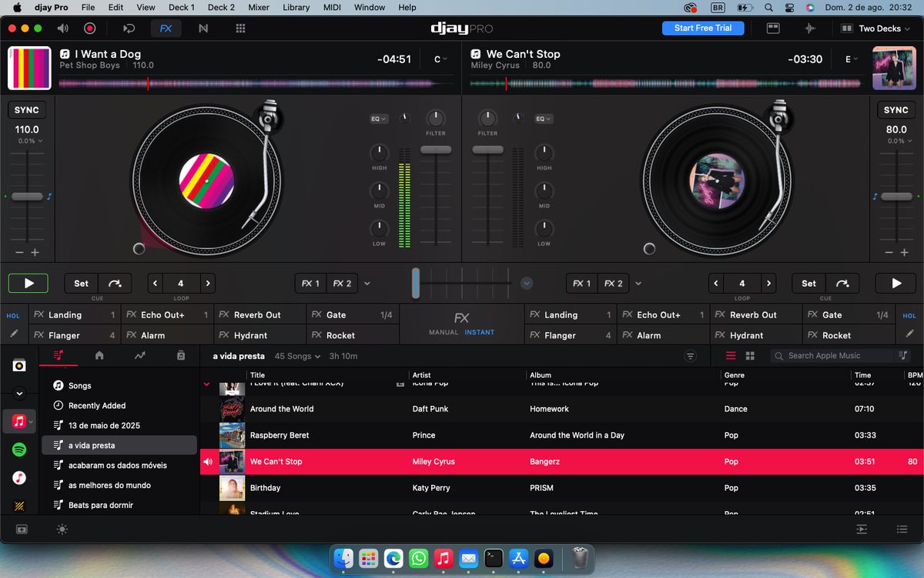
Task: Open left deck tempo range 0.0% dropdown
Action: point(31,141)
